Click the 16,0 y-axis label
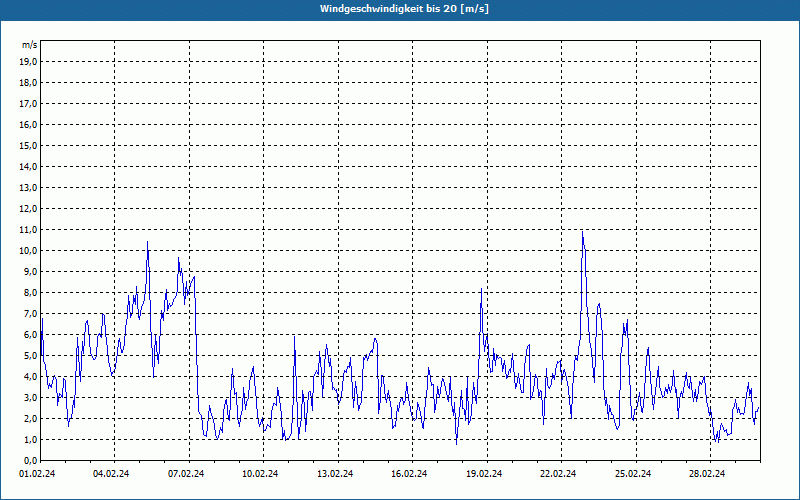The width and height of the screenshot is (800, 500). pos(28,124)
